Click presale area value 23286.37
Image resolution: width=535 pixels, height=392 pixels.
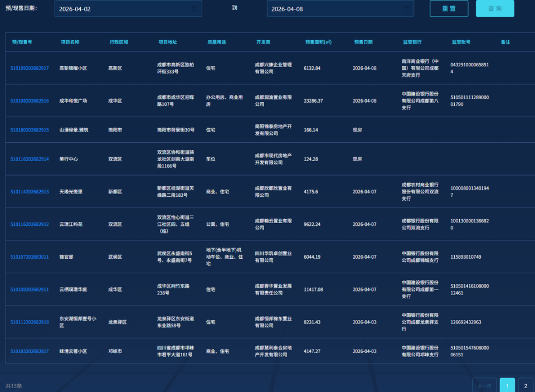(313, 101)
